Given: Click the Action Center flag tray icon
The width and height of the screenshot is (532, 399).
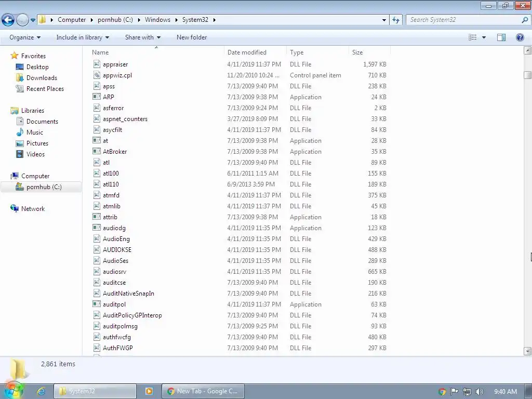Looking at the screenshot, I should (454, 392).
